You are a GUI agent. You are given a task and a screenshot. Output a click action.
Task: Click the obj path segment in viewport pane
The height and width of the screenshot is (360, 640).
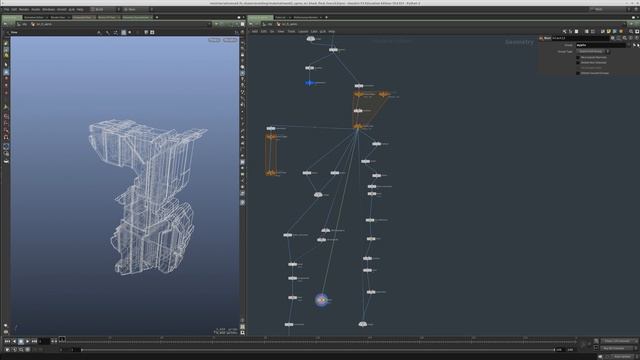22,24
